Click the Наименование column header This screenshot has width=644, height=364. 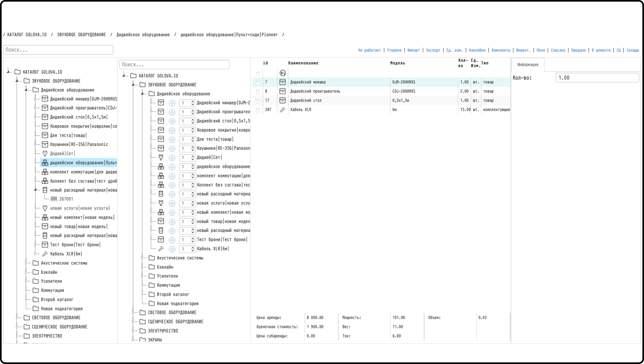[x=303, y=63]
